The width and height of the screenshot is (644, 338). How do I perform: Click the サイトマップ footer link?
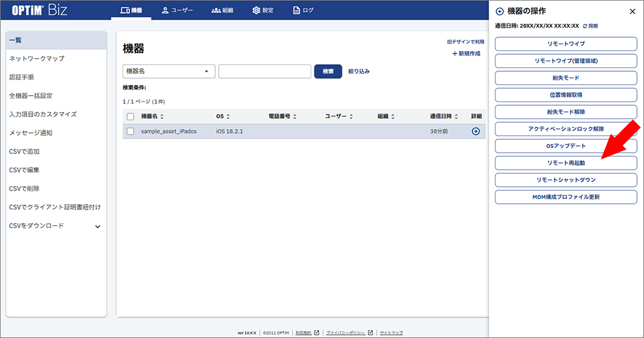tap(391, 333)
